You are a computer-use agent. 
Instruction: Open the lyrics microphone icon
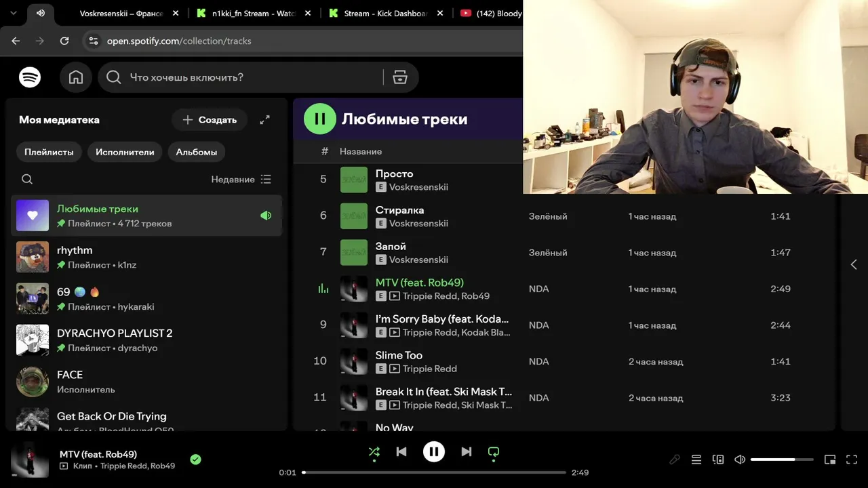pos(675,460)
